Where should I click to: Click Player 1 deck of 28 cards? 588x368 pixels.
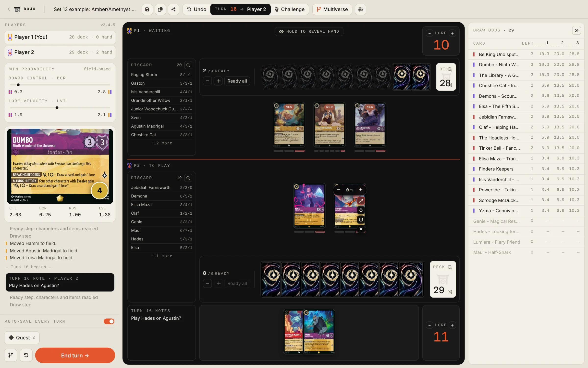[x=446, y=77]
